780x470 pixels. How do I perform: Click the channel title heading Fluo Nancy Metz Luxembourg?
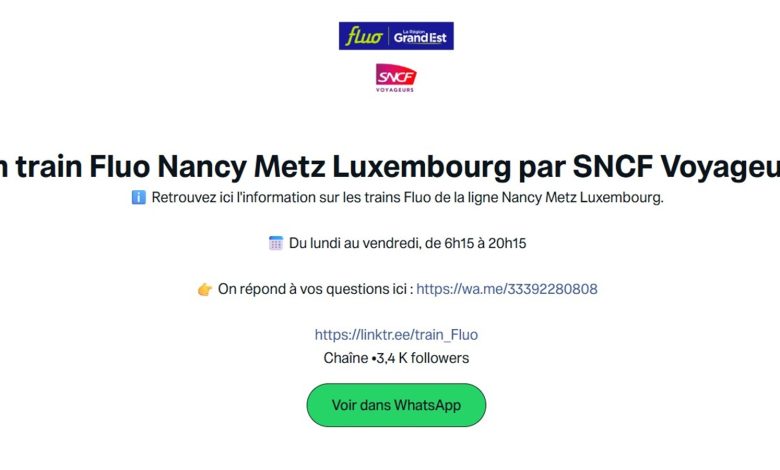pyautogui.click(x=390, y=166)
